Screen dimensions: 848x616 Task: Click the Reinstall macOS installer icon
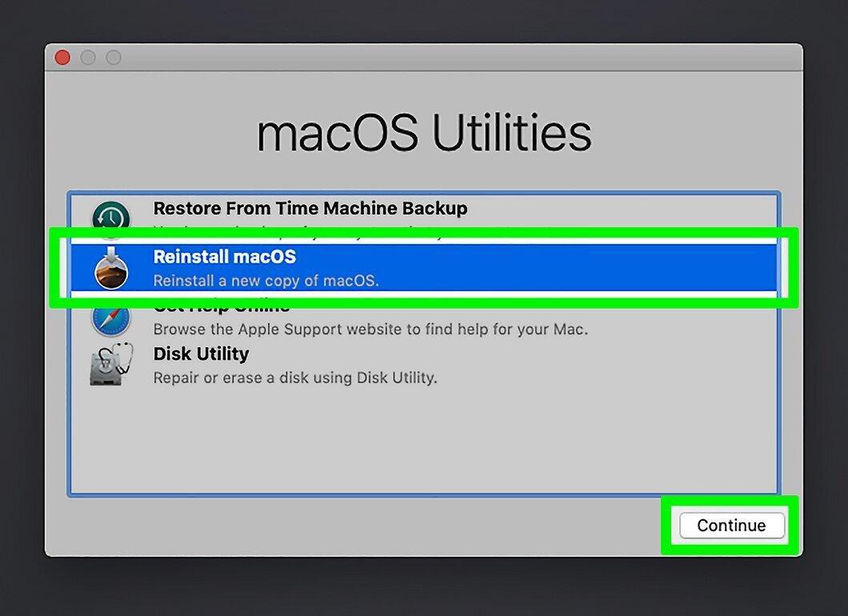111,268
